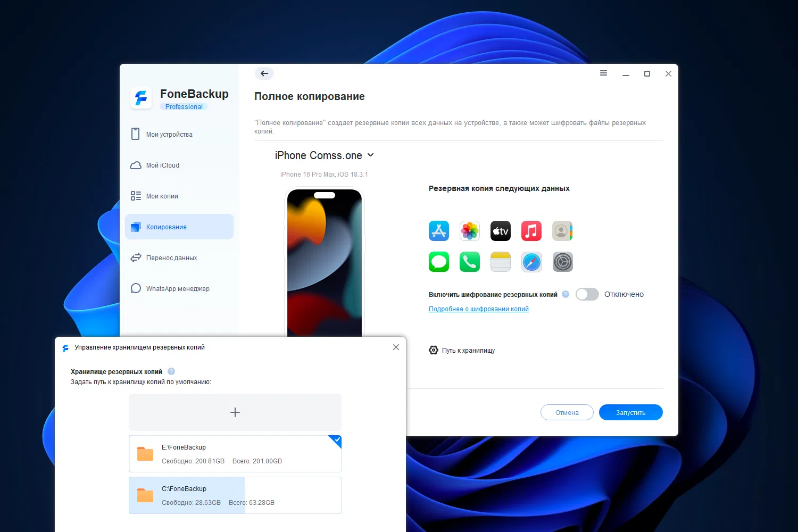
Task: Select the C:\FoneBackup storage entry
Action: pos(235,495)
